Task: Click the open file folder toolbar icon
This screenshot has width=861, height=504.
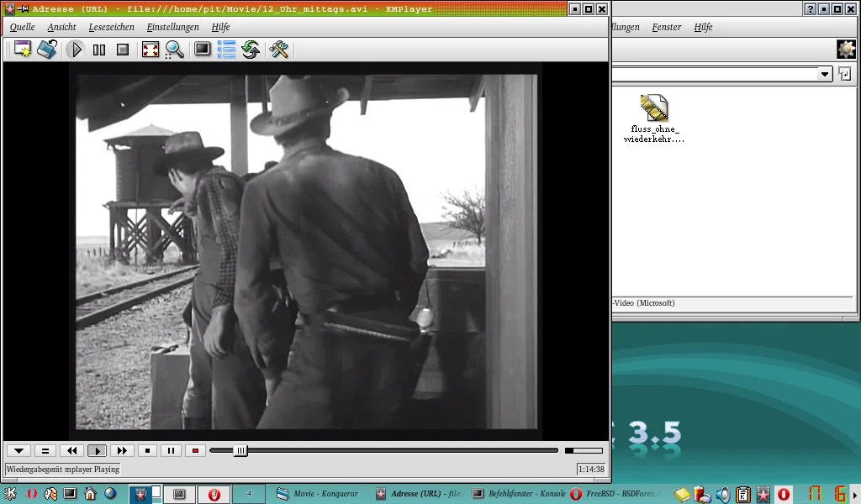Action: pyautogui.click(x=47, y=50)
